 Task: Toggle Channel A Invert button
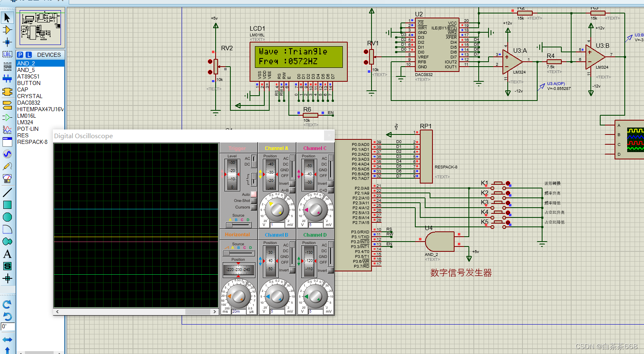coord(292,184)
